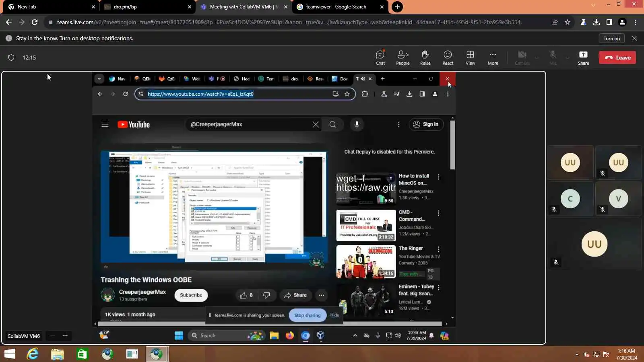Toggle the Mic in the meeting toolbar
Viewport: 644px width, 362px height.
point(553,58)
